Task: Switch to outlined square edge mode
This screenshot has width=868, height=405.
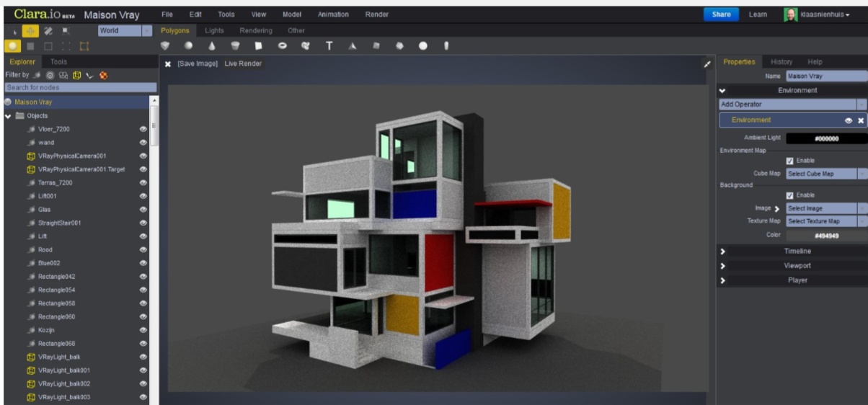Action: 48,46
